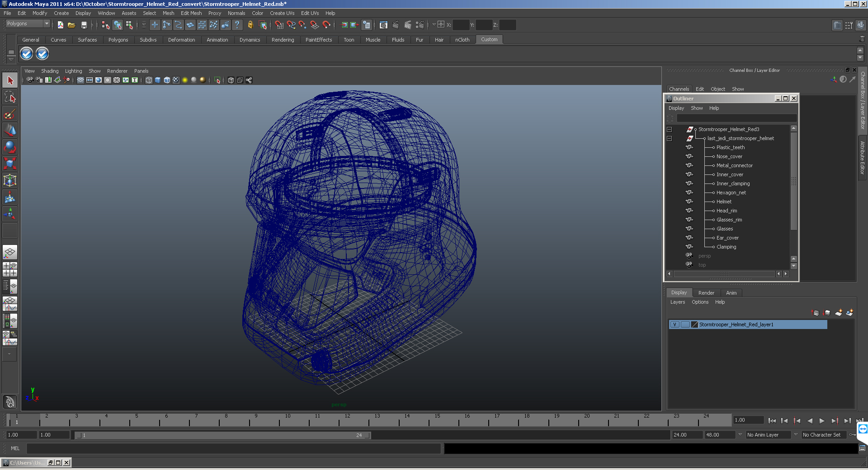This screenshot has width=868, height=470.
Task: Click the second custom shelf checkmark button
Action: click(42, 54)
